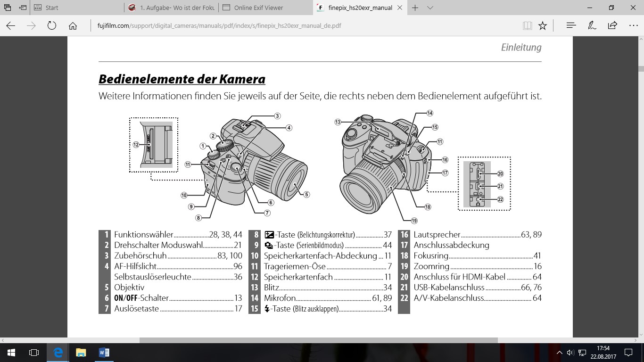Viewport: 644px width, 362px height.
Task: Open the Windows Start menu
Action: click(11, 353)
